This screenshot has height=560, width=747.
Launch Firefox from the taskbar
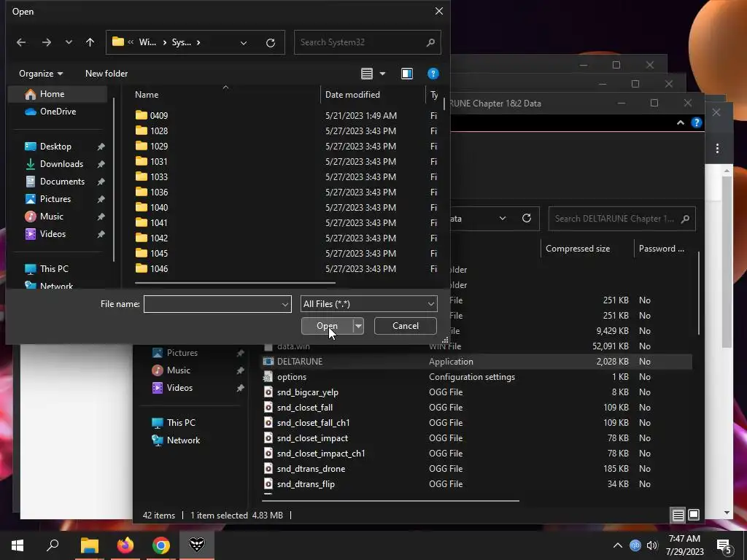[125, 545]
